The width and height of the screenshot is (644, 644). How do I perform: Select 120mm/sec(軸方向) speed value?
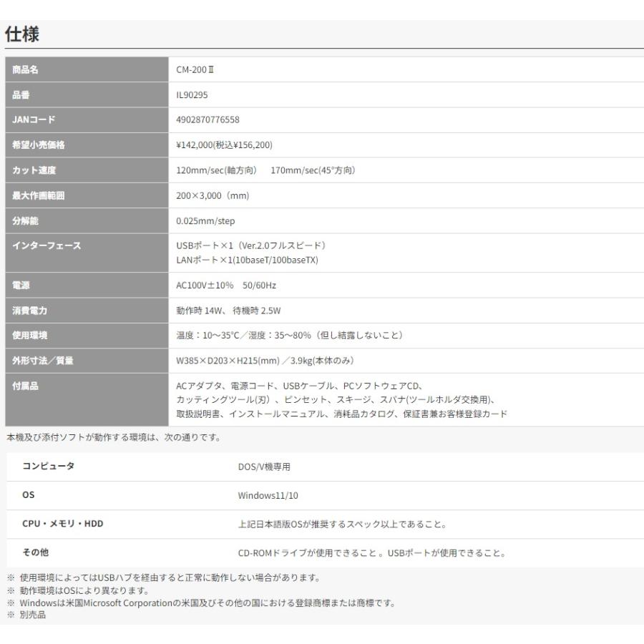point(216,170)
